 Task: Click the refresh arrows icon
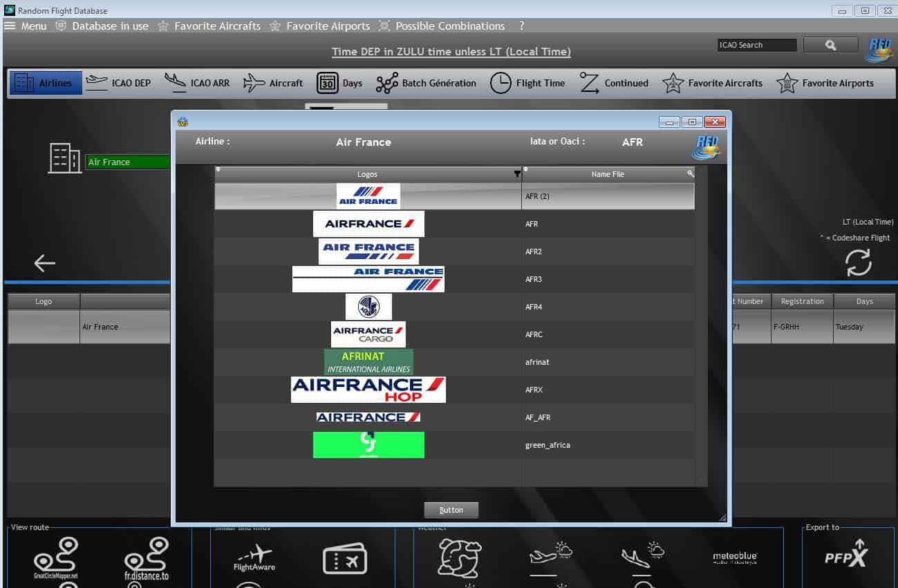pos(858,263)
